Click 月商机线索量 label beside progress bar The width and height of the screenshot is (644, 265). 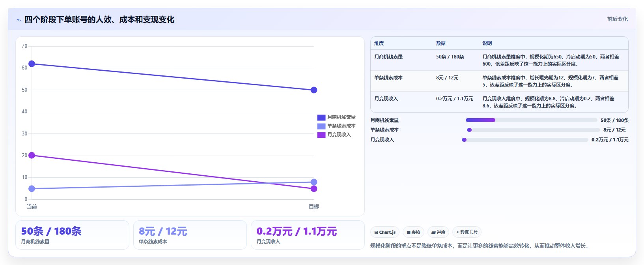click(385, 120)
